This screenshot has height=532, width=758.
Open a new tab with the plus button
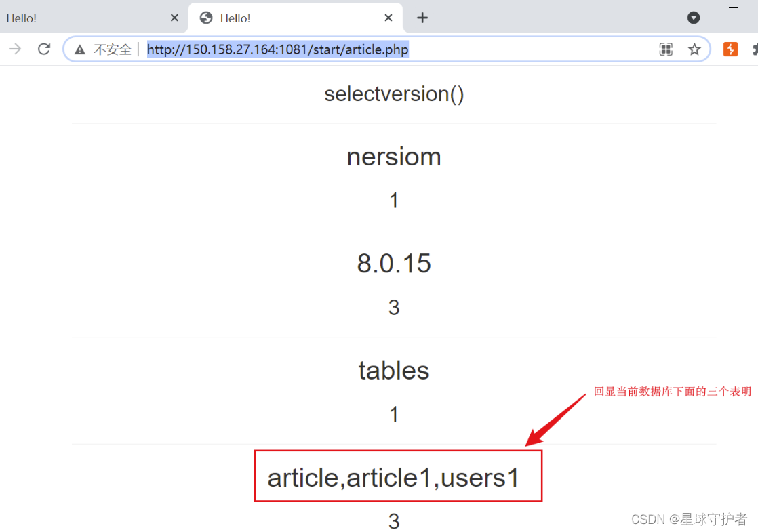(x=422, y=18)
